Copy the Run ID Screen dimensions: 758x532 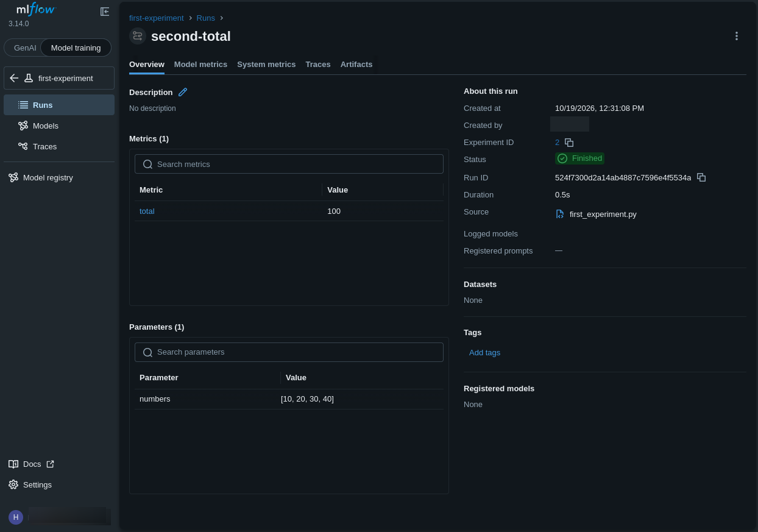pos(701,177)
